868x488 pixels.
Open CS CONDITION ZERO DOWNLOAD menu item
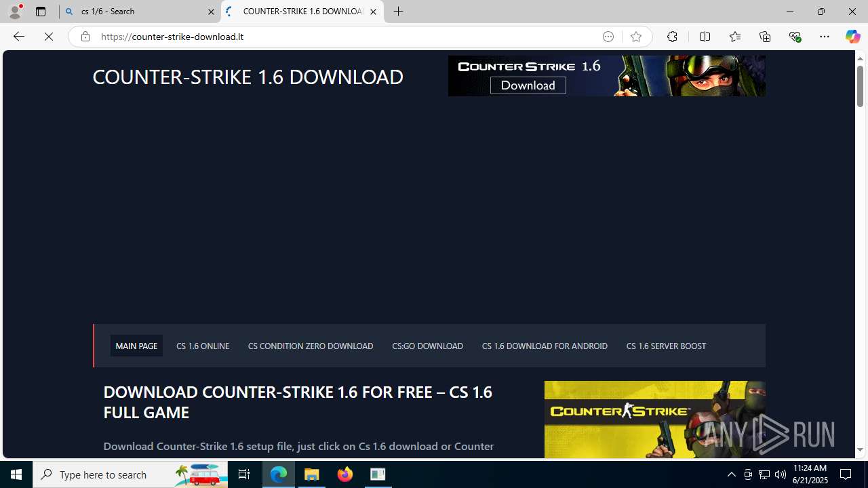[x=311, y=346]
